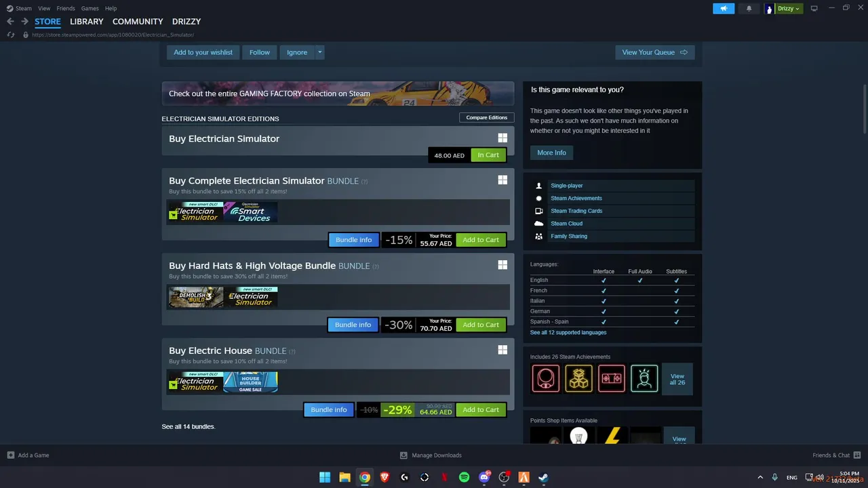The height and width of the screenshot is (488, 868).
Task: Click Compare Editions
Action: click(x=486, y=117)
